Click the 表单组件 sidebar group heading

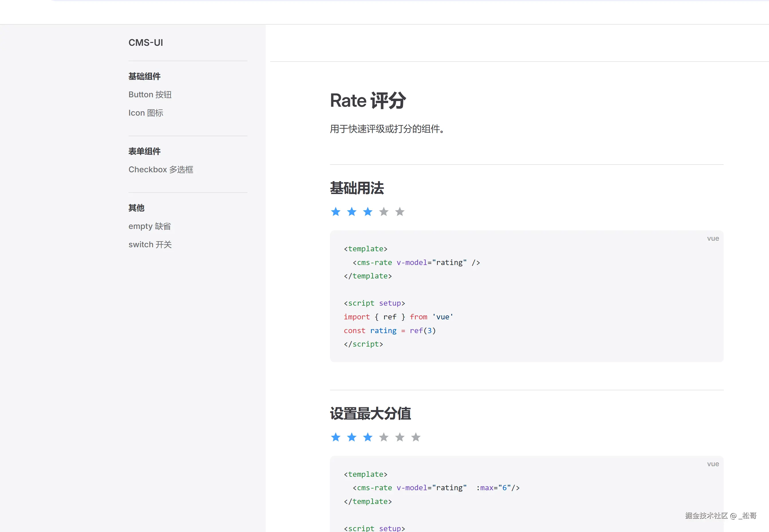point(144,151)
